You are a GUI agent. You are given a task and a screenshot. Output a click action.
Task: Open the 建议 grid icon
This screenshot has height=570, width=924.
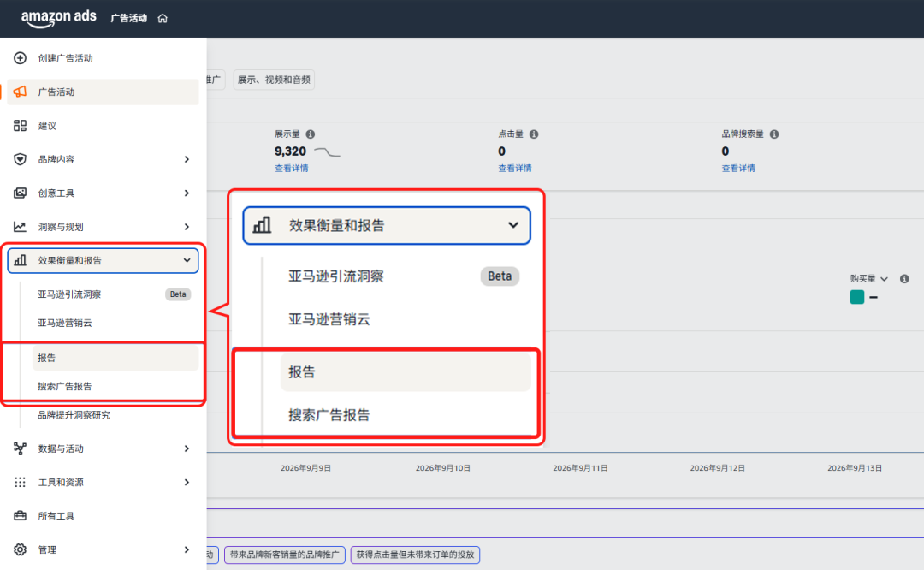tap(20, 126)
